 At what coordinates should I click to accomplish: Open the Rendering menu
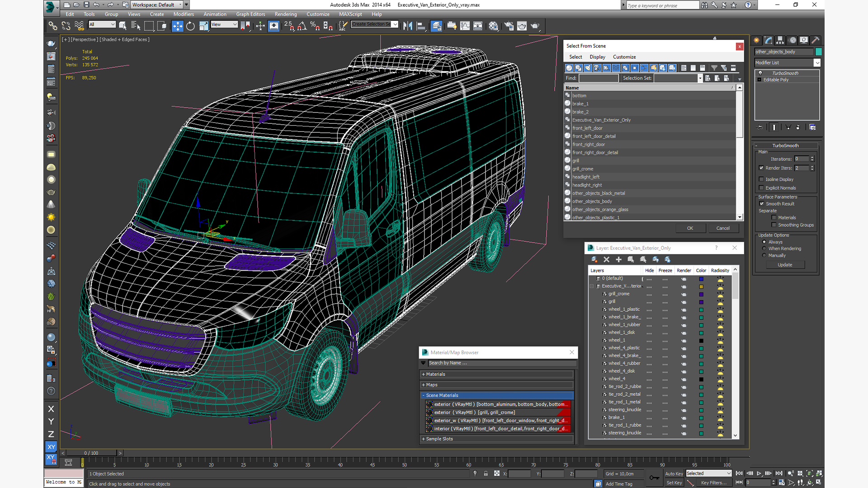[x=286, y=14]
